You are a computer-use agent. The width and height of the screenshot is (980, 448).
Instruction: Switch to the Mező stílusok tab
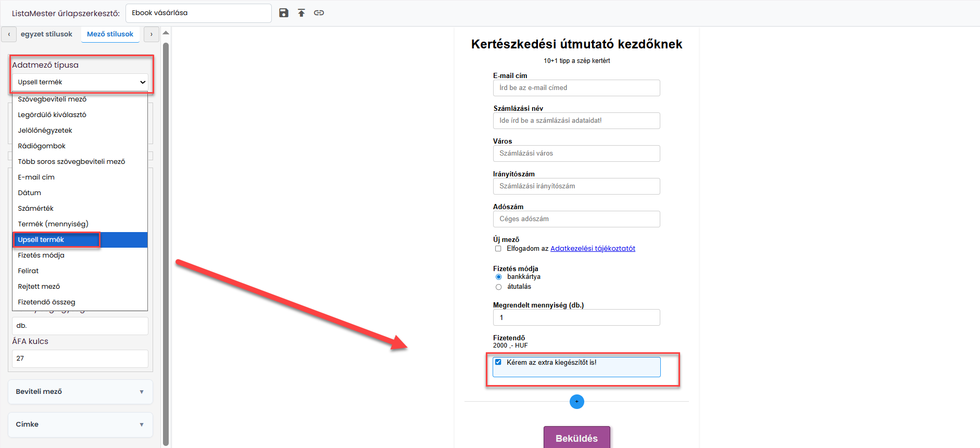point(110,34)
